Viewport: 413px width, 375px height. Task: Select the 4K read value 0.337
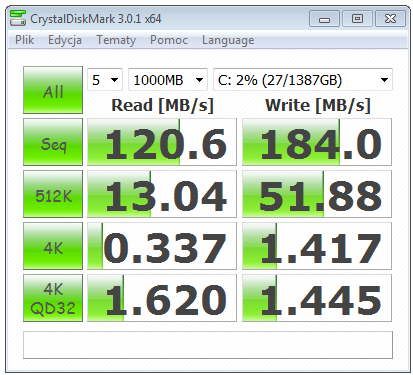[162, 246]
